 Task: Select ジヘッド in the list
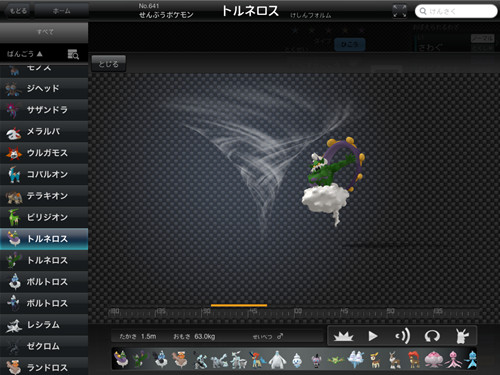[44, 88]
